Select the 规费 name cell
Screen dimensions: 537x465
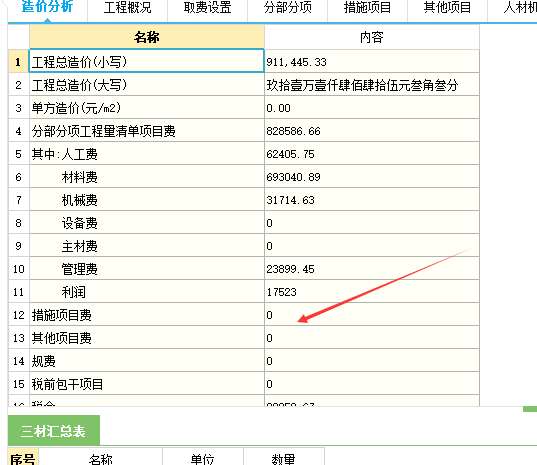pyautogui.click(x=147, y=361)
